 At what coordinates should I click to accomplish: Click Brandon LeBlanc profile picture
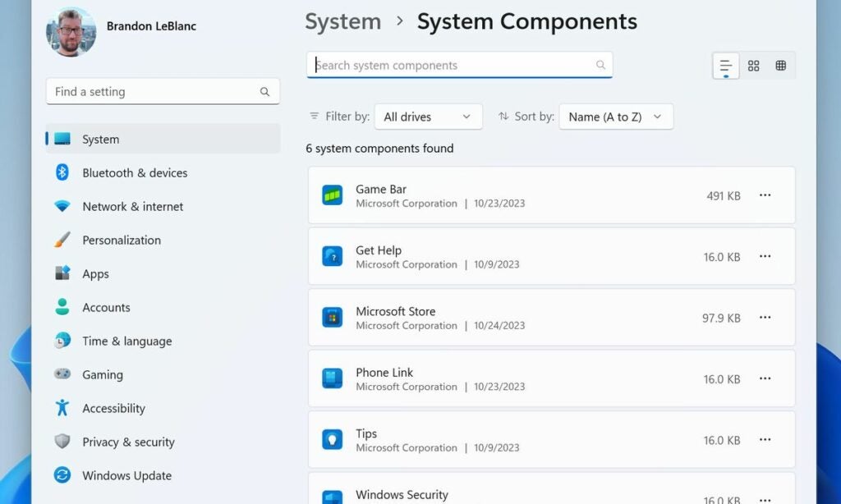pos(71,32)
